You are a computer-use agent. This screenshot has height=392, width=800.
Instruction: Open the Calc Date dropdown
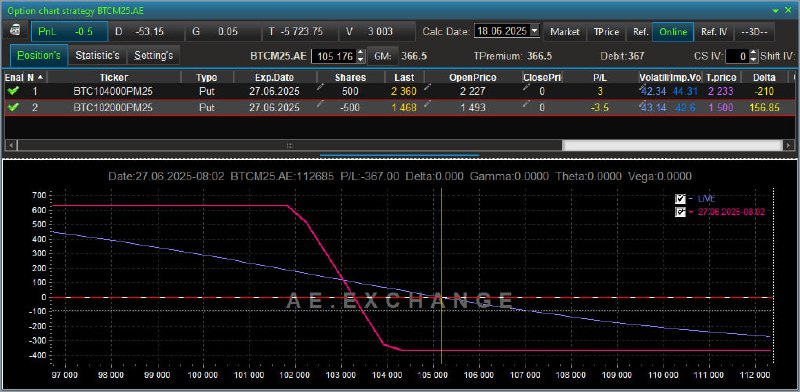point(534,31)
